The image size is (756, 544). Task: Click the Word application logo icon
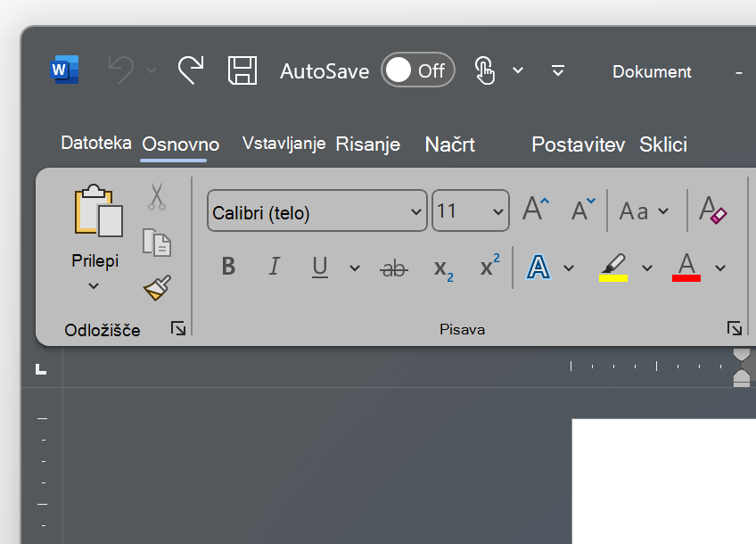pos(64,70)
